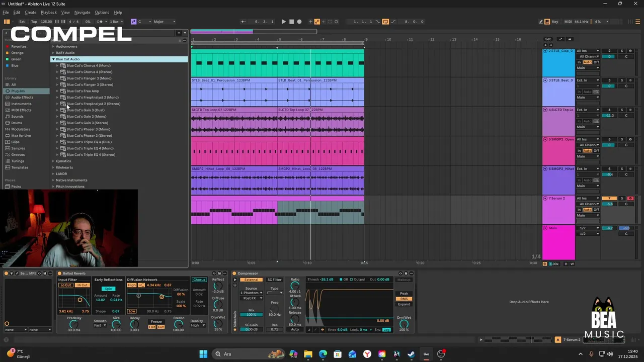Open the Navigate menu
The width and height of the screenshot is (644, 362).
tap(82, 12)
